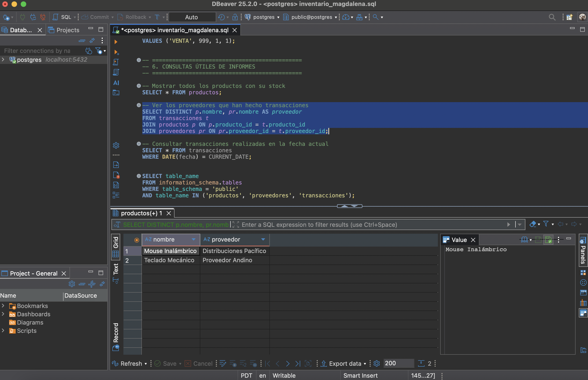Click the row count refresh icon
Image resolution: width=588 pixels, height=380 pixels.
(x=421, y=363)
